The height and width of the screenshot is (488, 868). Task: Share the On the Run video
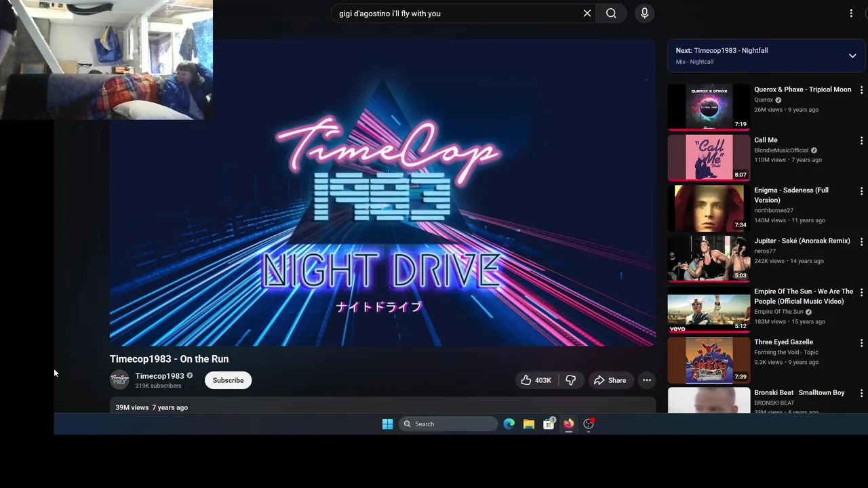coord(610,380)
